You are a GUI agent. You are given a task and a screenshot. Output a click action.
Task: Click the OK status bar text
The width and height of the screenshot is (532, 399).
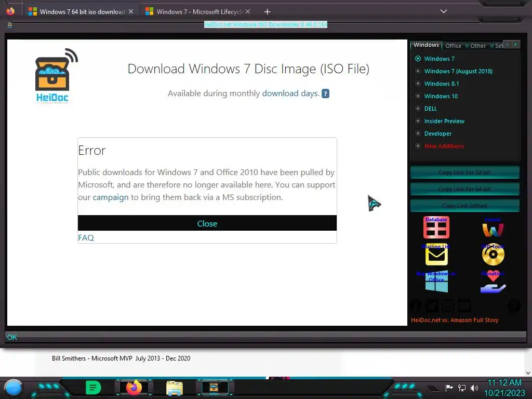(12, 337)
